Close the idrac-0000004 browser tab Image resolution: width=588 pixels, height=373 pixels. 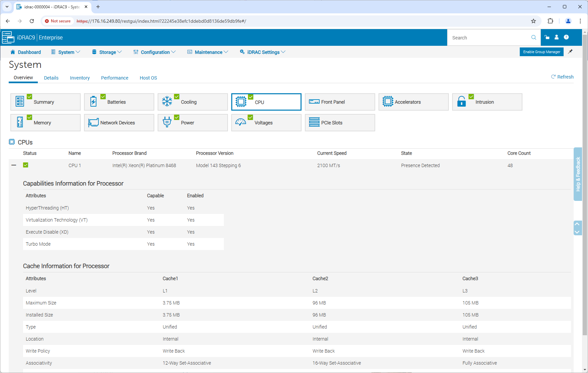[86, 7]
